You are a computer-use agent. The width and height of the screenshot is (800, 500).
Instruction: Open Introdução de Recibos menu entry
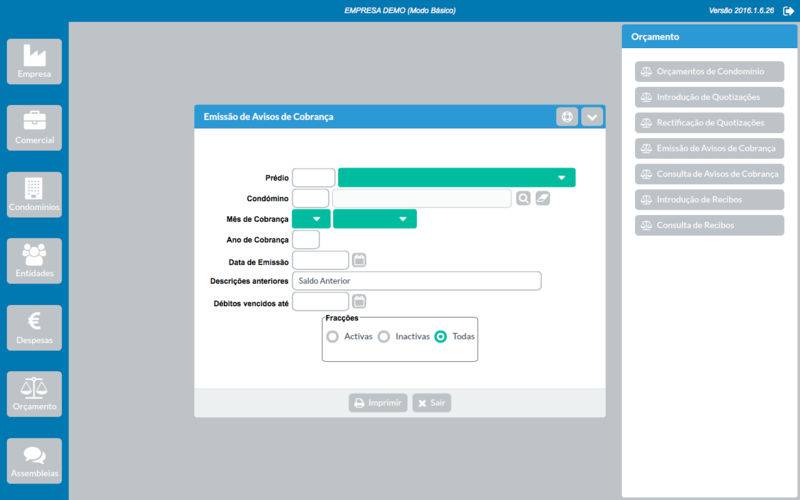(x=709, y=199)
